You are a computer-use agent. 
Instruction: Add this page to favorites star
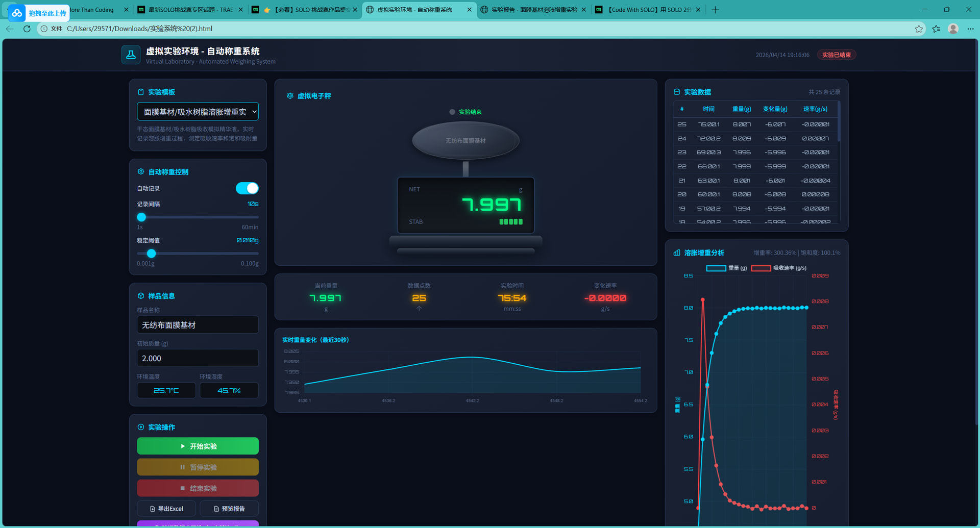pyautogui.click(x=919, y=29)
